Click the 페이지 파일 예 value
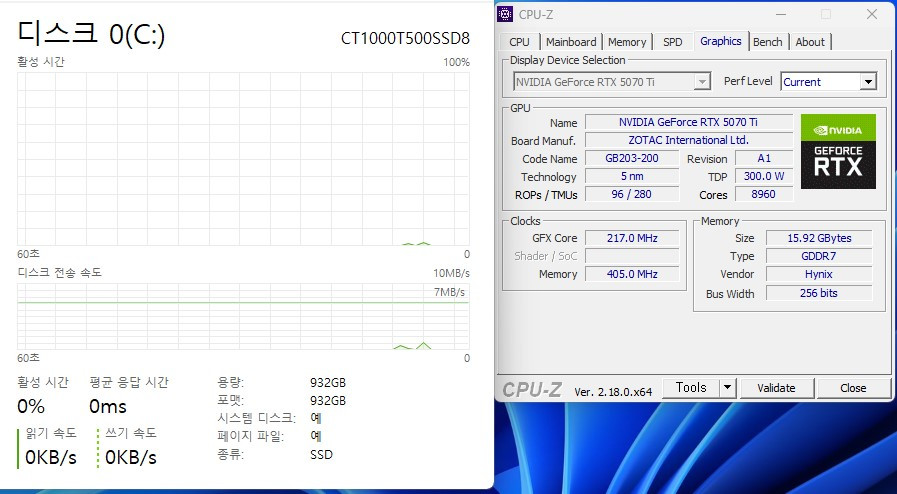Image resolution: width=897 pixels, height=494 pixels. coord(316,436)
